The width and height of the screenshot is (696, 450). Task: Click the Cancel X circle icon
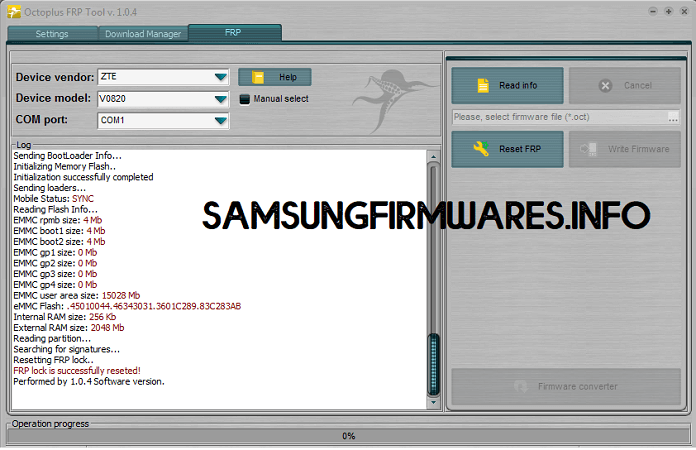tap(605, 86)
